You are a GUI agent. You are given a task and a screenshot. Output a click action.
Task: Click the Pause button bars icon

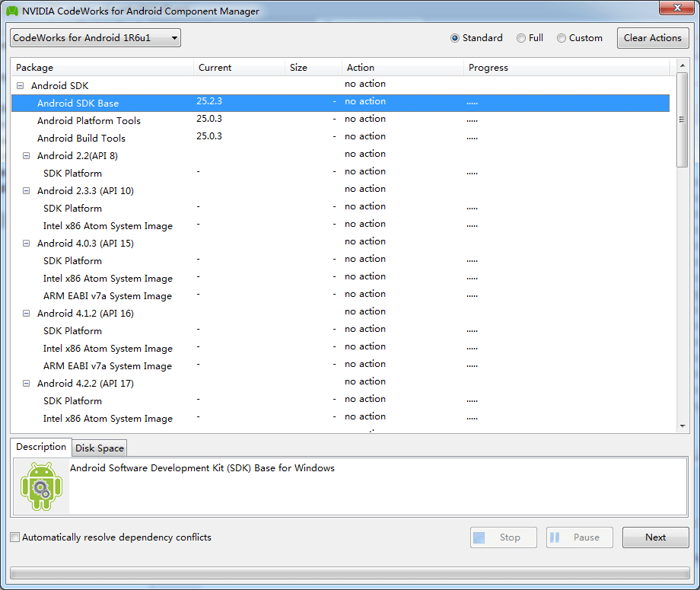tap(555, 537)
